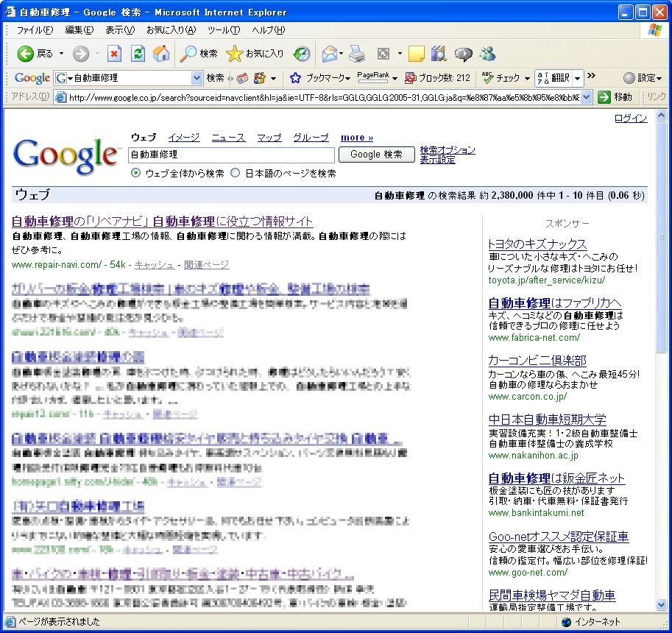Open the ファイル(F) menu
This screenshot has width=672, height=633.
point(35,30)
